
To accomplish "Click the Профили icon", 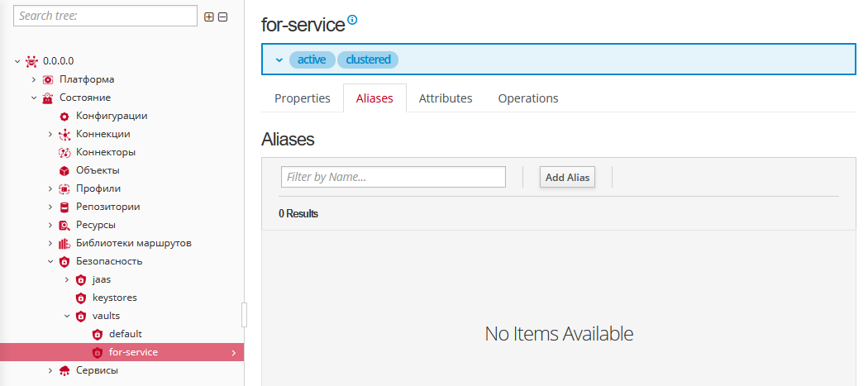I will point(64,188).
